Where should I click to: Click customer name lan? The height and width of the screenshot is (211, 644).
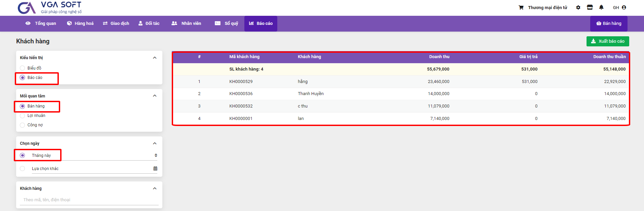coord(300,119)
